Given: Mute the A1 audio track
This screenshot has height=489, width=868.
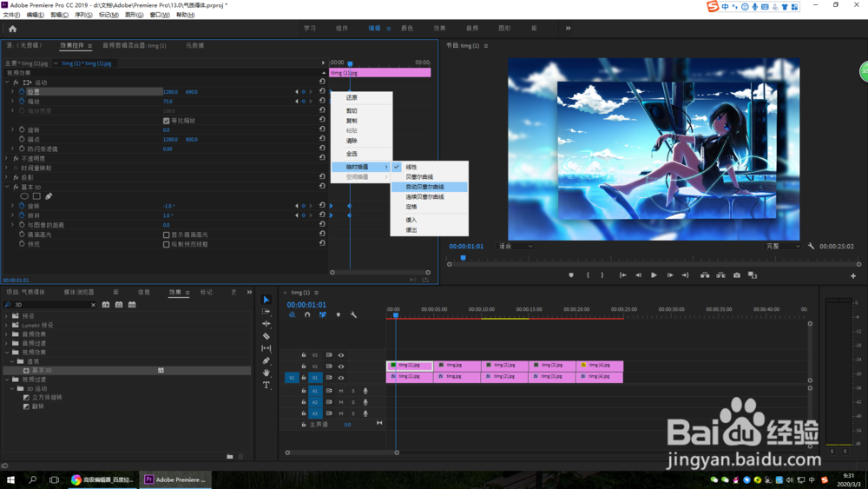Looking at the screenshot, I should click(341, 391).
